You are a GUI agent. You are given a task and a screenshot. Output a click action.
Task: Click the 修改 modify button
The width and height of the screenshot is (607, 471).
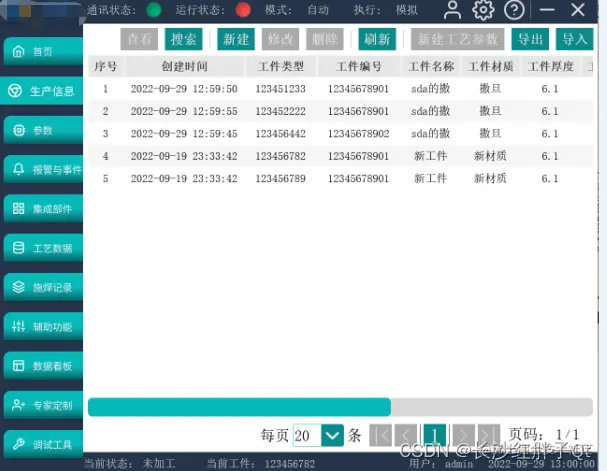click(280, 39)
